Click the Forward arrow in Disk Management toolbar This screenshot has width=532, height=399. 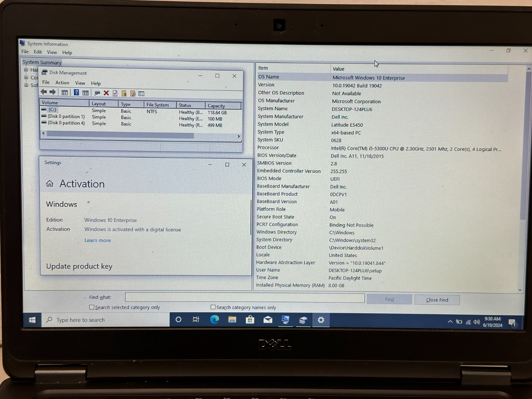(x=53, y=92)
